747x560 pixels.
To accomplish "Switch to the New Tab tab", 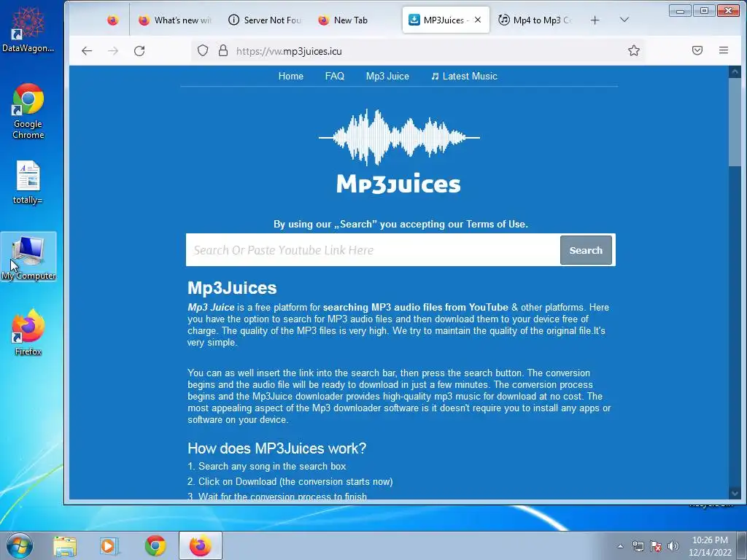I will coord(355,20).
